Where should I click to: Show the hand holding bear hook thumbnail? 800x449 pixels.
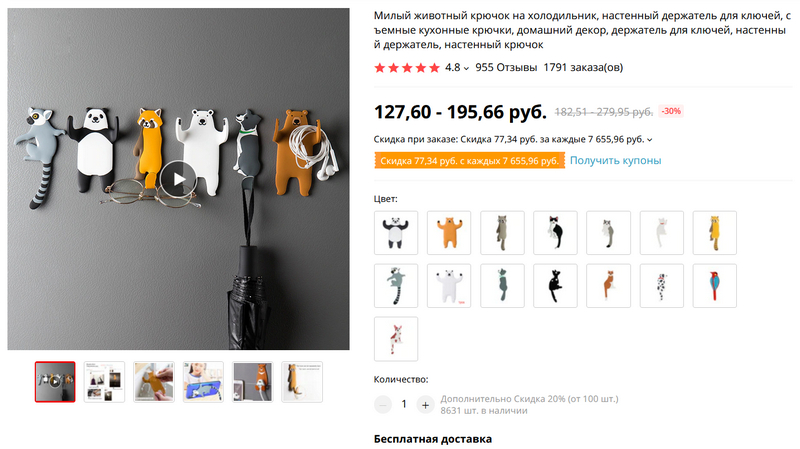coord(154,382)
